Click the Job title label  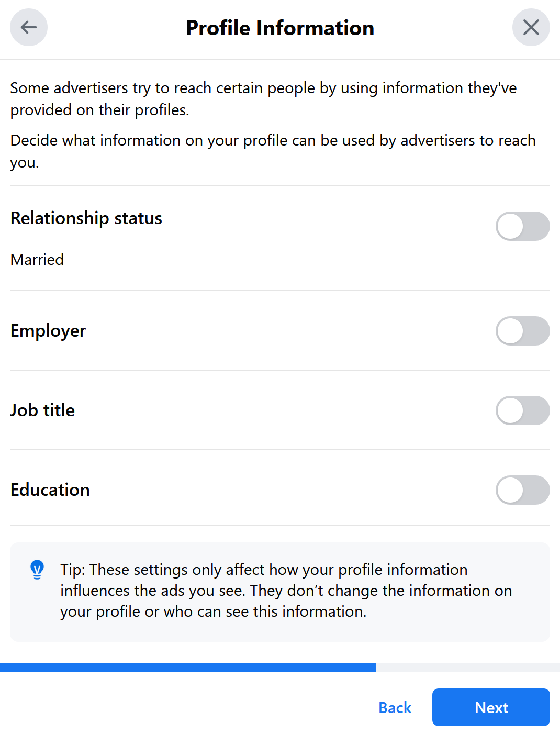click(x=42, y=410)
